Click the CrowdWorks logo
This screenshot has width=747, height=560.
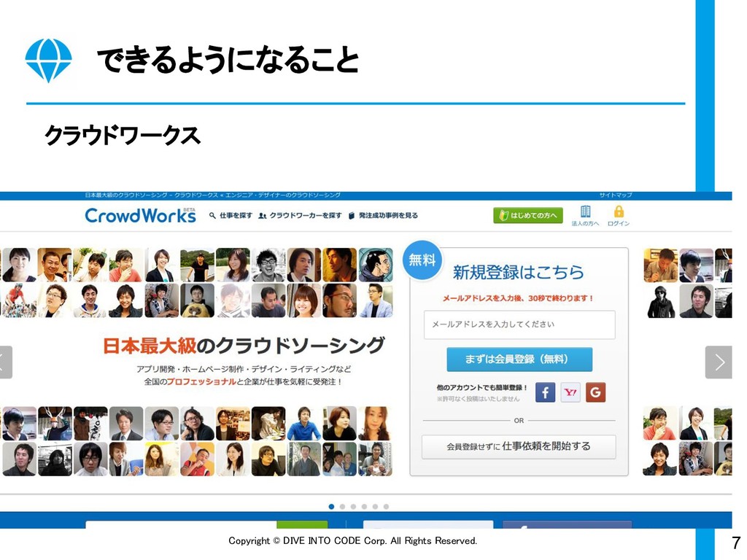(x=140, y=216)
